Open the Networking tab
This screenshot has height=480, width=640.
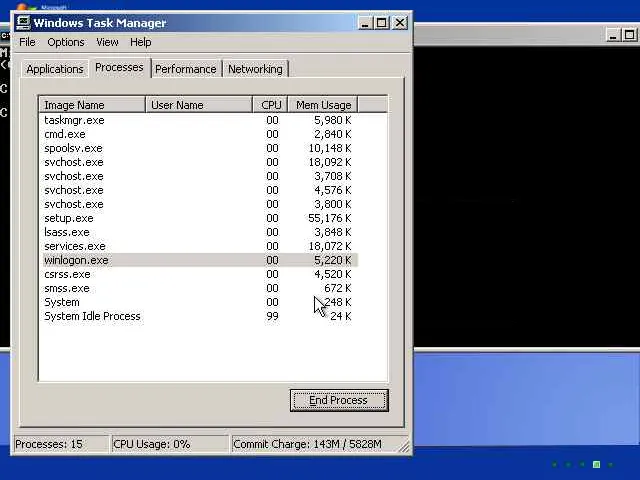(x=255, y=69)
